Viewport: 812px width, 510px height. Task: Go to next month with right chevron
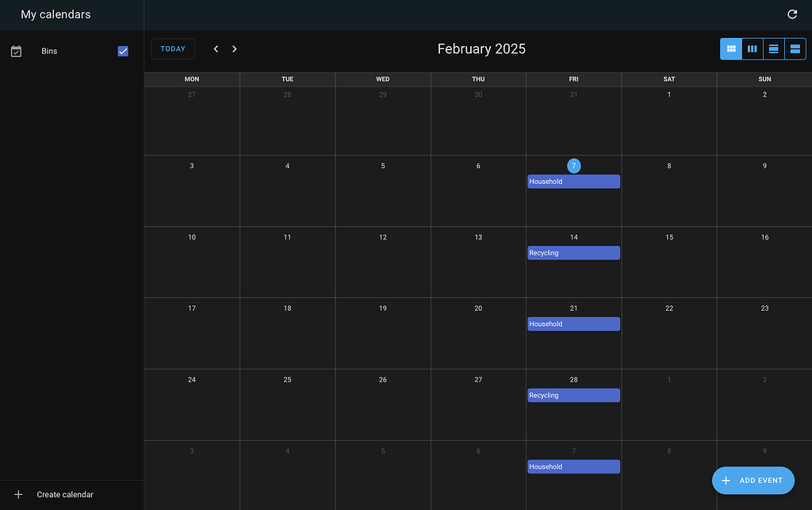coord(234,48)
